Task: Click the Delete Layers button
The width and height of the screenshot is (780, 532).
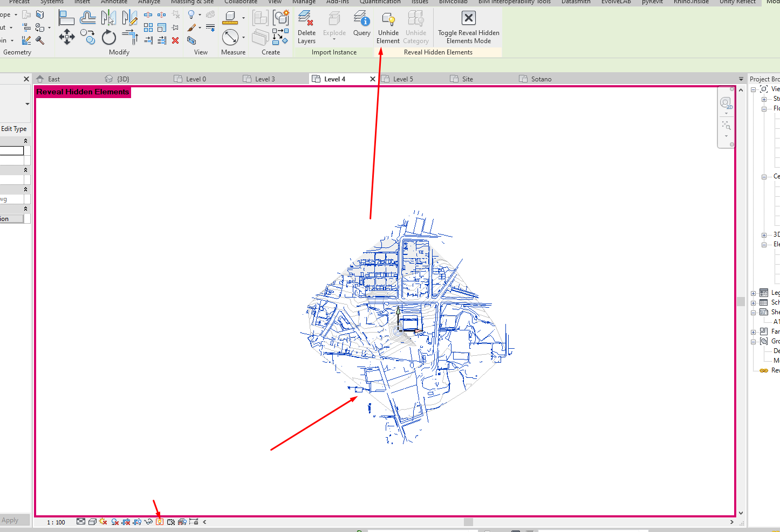Action: [306, 28]
